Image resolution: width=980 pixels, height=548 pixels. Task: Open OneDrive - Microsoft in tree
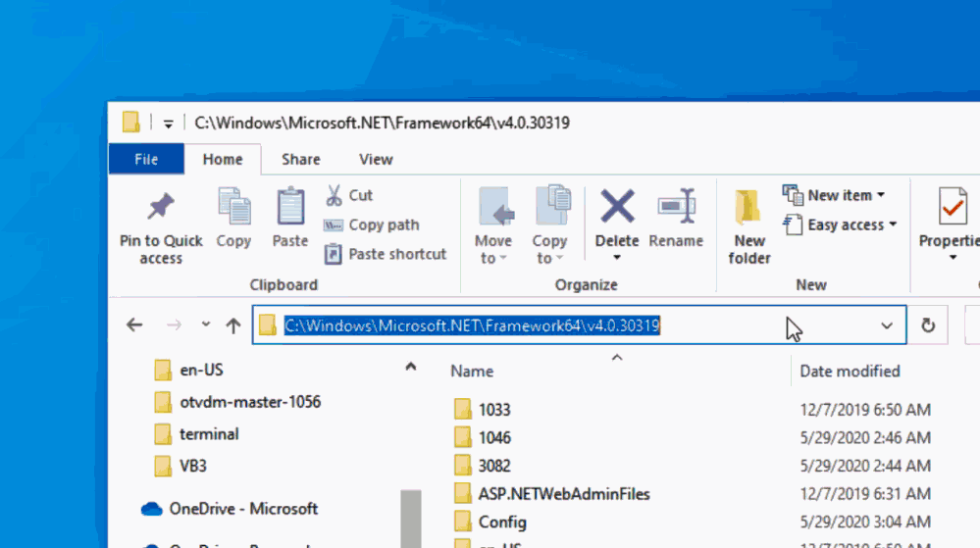click(230, 509)
